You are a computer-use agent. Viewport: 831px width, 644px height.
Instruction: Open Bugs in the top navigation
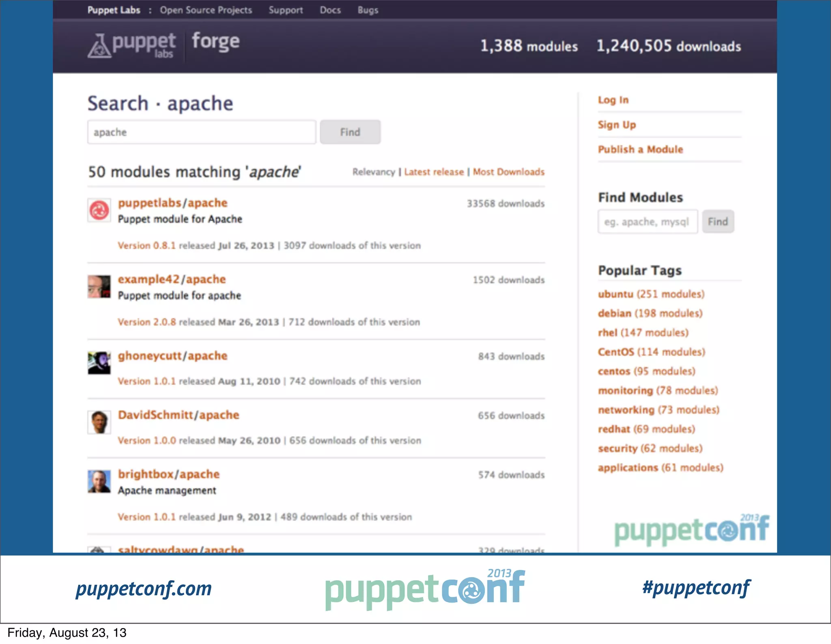point(368,10)
